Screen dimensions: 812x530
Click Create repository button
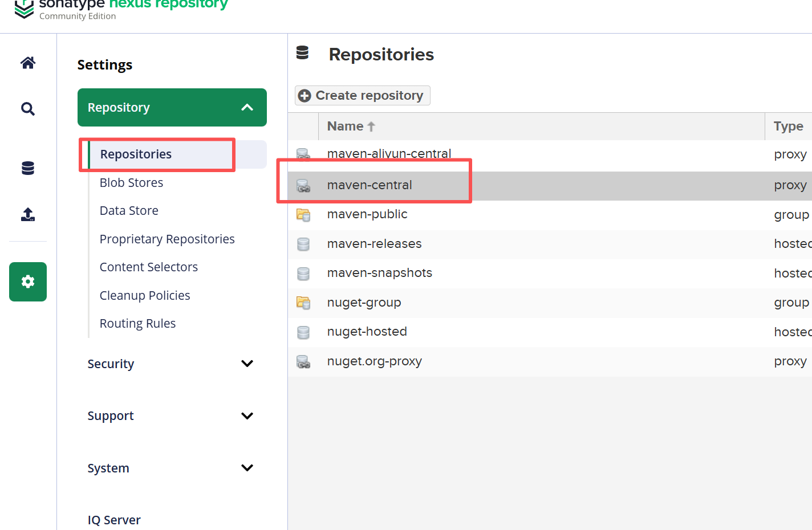(x=363, y=96)
